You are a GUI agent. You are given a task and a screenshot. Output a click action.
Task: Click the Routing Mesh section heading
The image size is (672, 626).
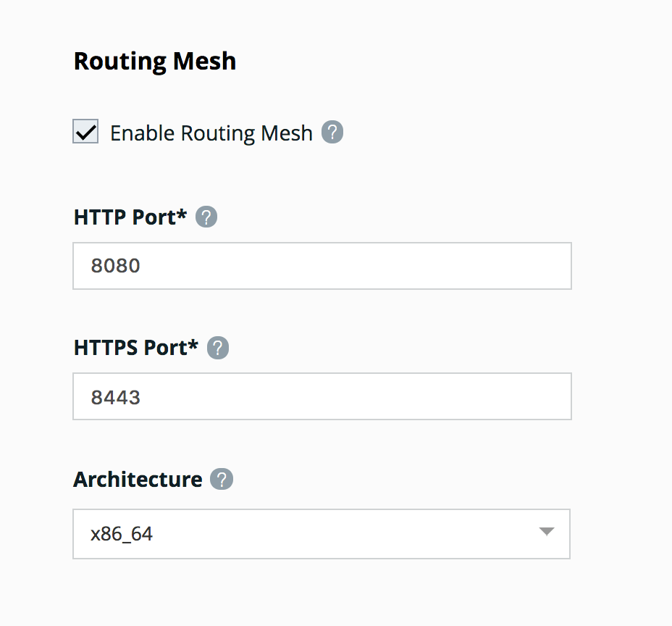click(155, 62)
